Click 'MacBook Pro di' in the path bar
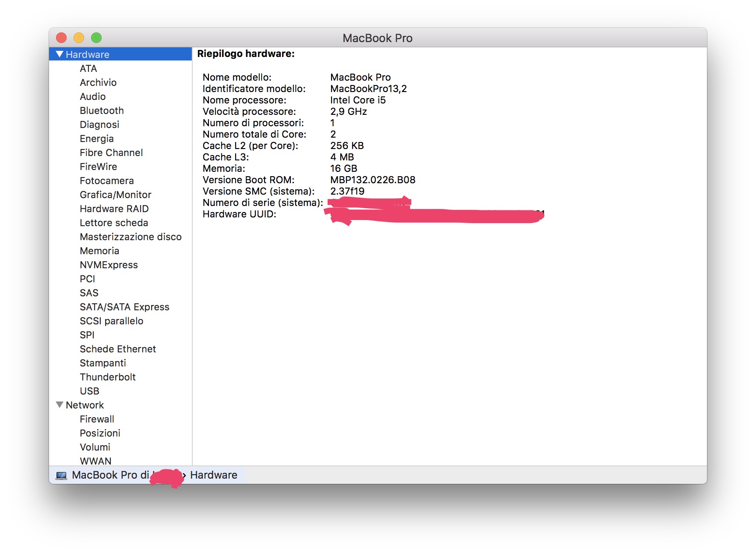 tap(110, 475)
